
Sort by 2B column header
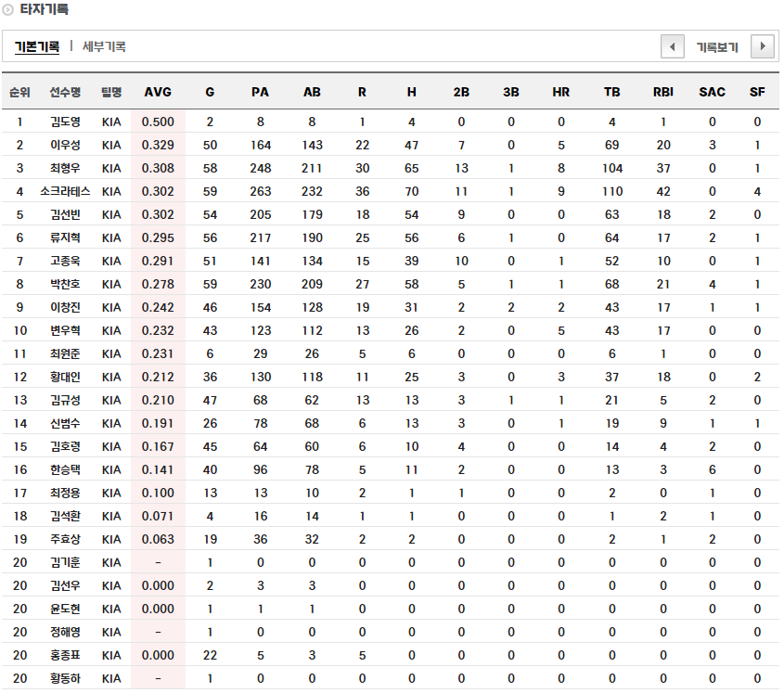point(461,92)
